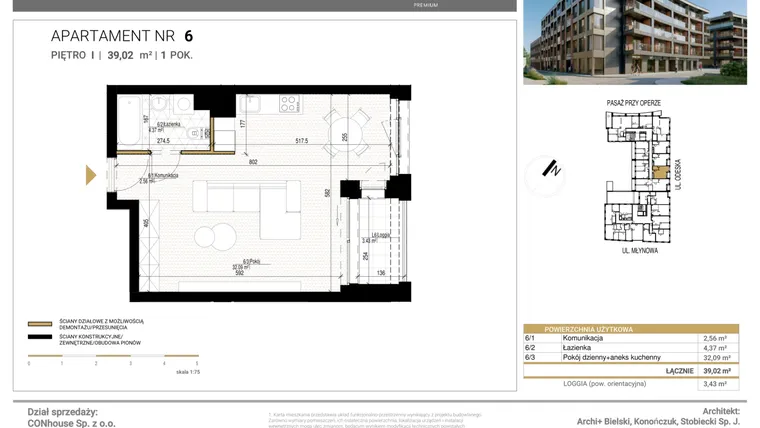Click the '4,37 m²' value in the table

coord(715,348)
